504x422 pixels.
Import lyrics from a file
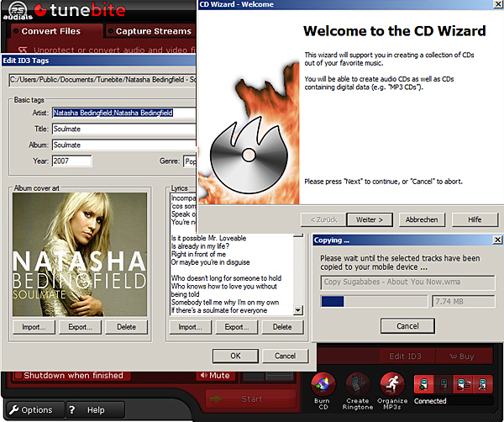coord(191,327)
